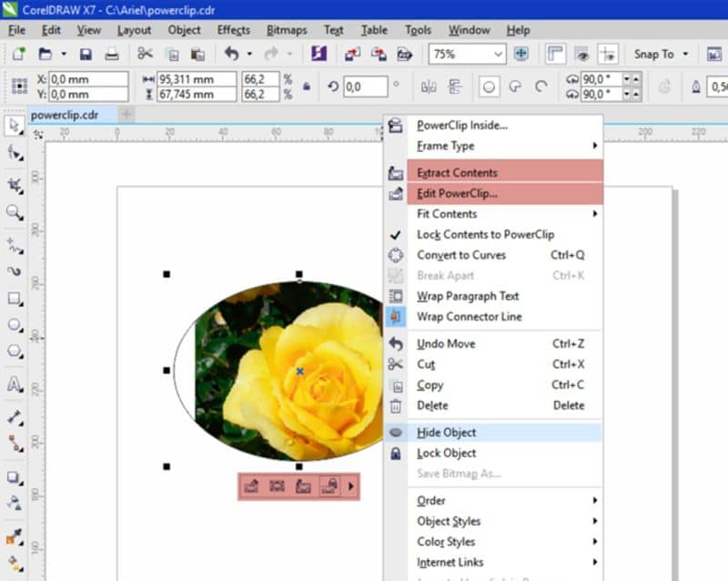728x581 pixels.
Task: Toggle the lock ratio padlock
Action: click(307, 87)
